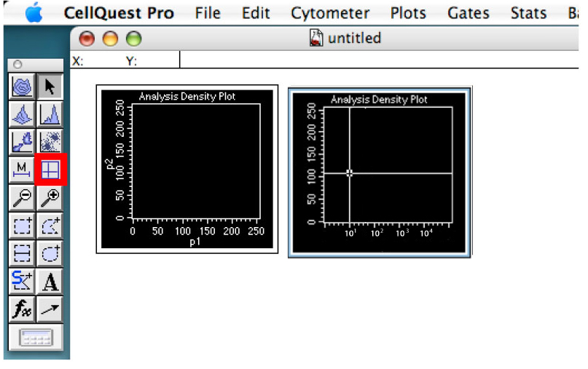Click the right plot's Analysis Density Plot title
The width and height of the screenshot is (588, 369).
379,99
